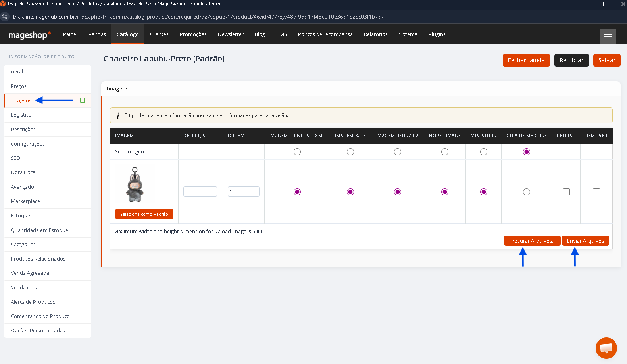The width and height of the screenshot is (627, 364).
Task: Open the chat support bubble
Action: tap(606, 348)
